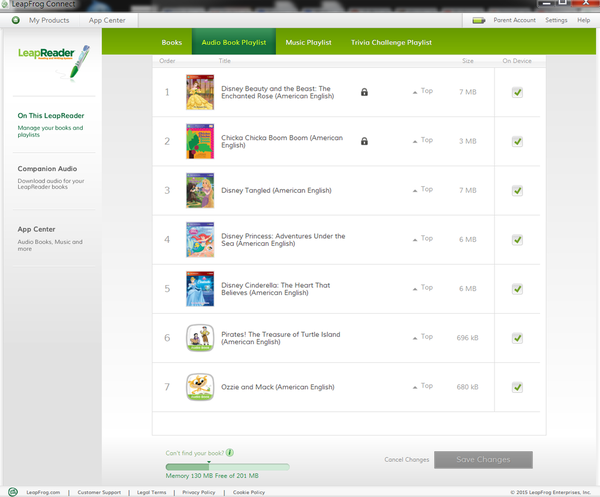Viewport: 600px width, 497px height.
Task: Move Disney Cinderella to Top
Action: (x=423, y=288)
